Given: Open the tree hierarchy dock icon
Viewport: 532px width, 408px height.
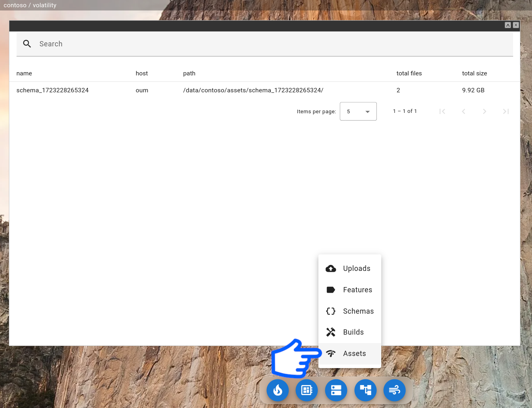Looking at the screenshot, I should tap(366, 390).
